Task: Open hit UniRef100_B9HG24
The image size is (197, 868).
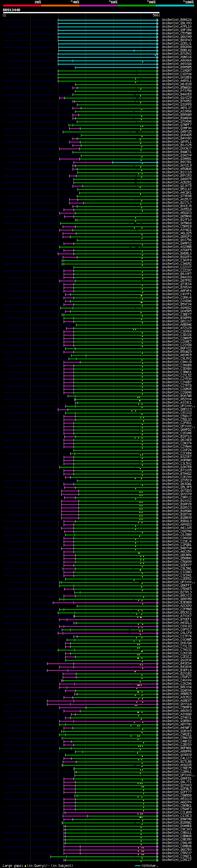Action: tap(176, 20)
